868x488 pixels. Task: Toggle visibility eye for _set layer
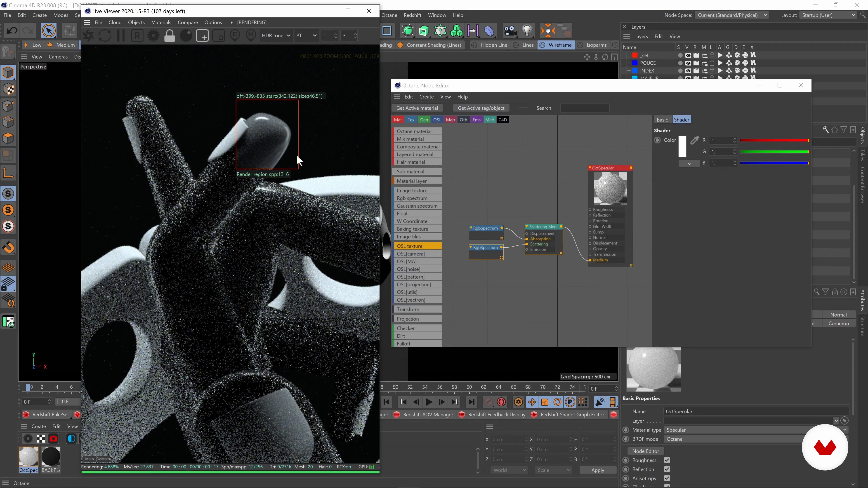688,55
